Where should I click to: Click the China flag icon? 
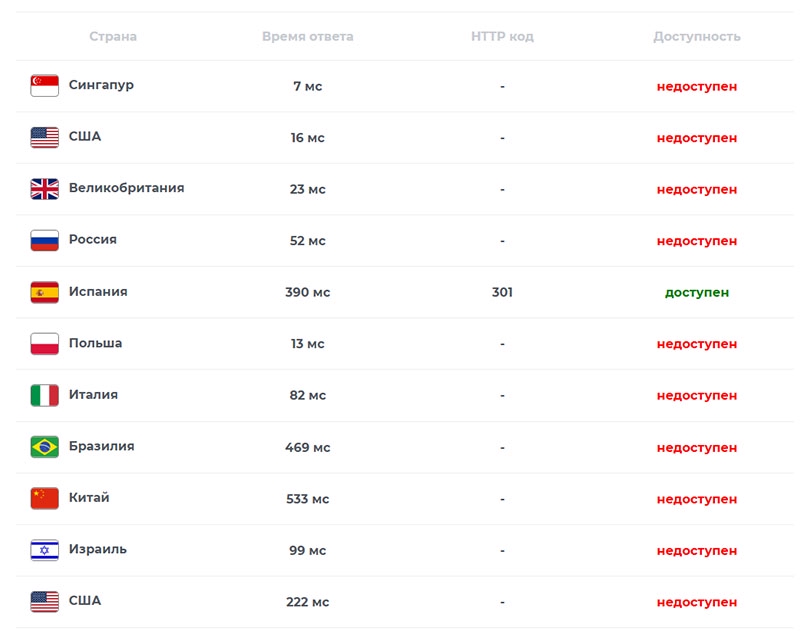(x=44, y=499)
